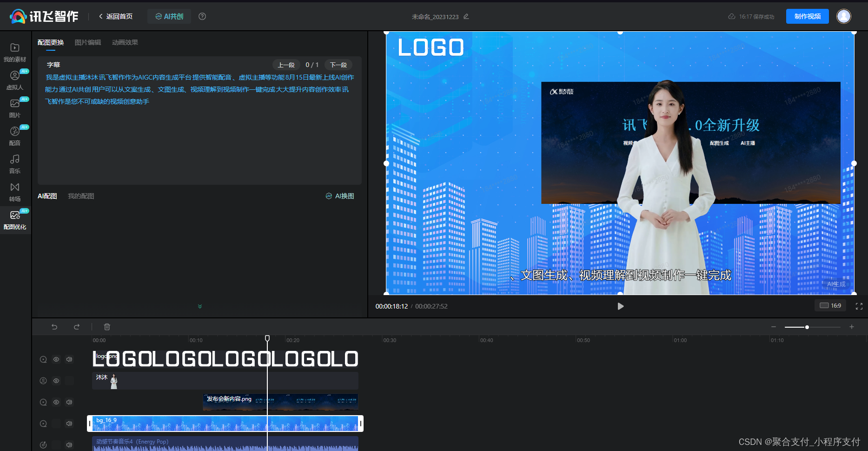Switch to the 图片编辑 tab
868x451 pixels.
pos(88,42)
